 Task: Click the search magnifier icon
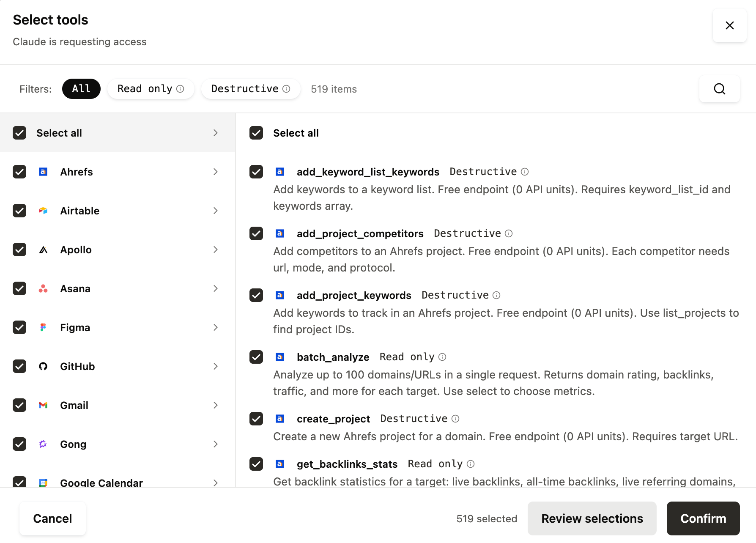[x=719, y=89]
